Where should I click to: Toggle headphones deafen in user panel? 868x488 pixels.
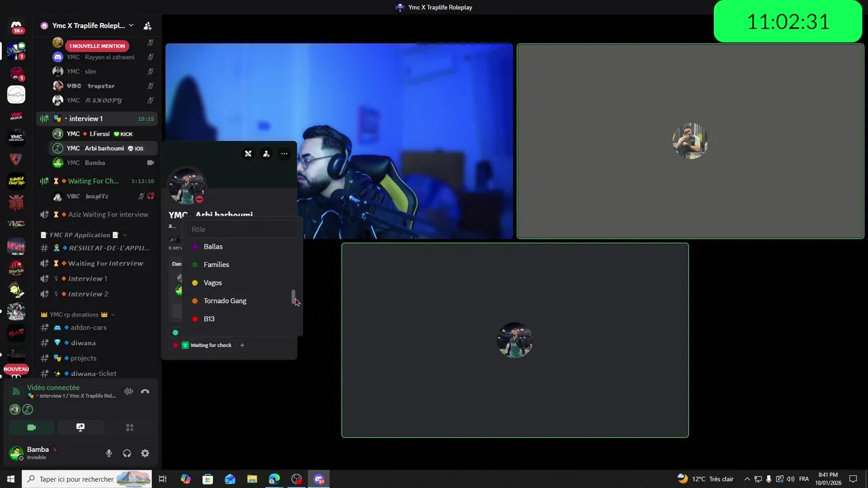click(127, 453)
